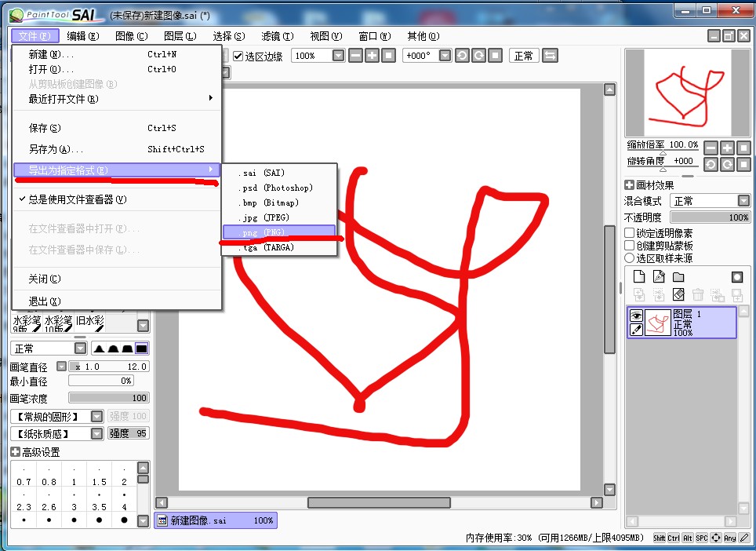Image resolution: width=756 pixels, height=551 pixels.
Task: Zoom in using the top toolbar plus button
Action: [x=372, y=56]
